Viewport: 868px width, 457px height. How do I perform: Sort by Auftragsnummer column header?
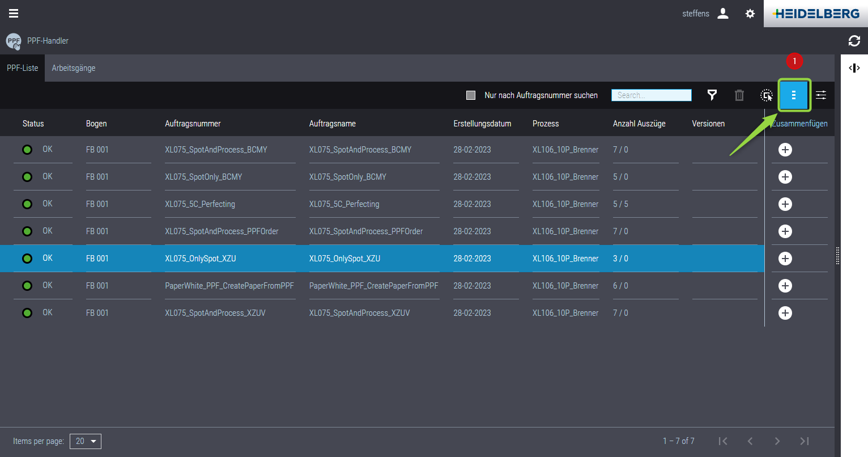(193, 124)
